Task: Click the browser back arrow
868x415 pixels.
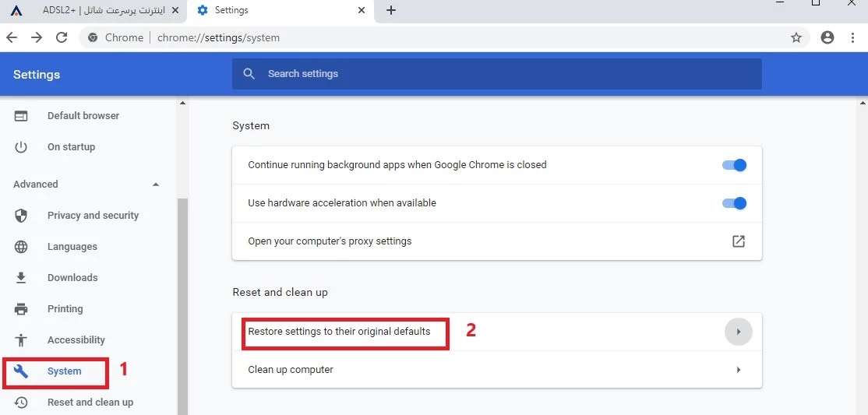Action: 12,37
